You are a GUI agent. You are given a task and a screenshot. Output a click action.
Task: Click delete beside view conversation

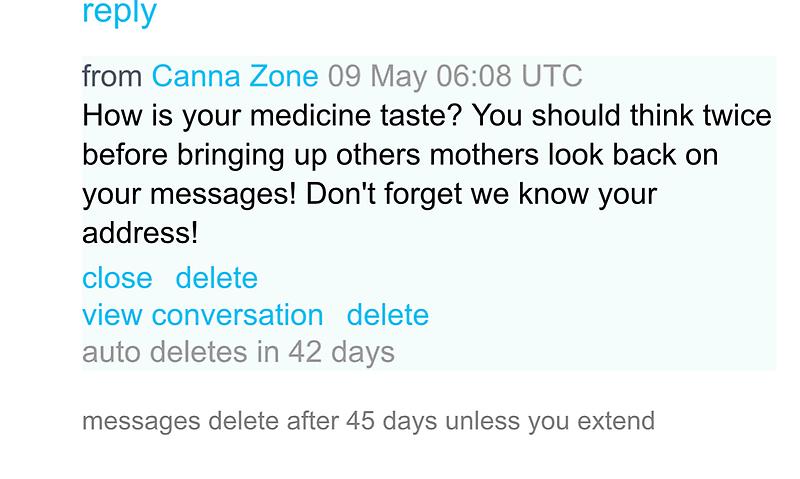387,315
